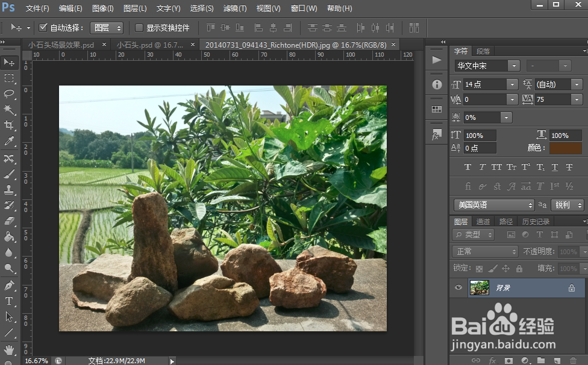
Task: Choose the Lasso tool
Action: click(9, 94)
